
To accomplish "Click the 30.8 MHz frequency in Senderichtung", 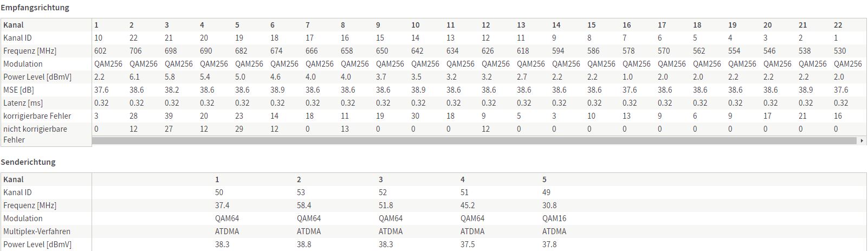I will [x=549, y=205].
